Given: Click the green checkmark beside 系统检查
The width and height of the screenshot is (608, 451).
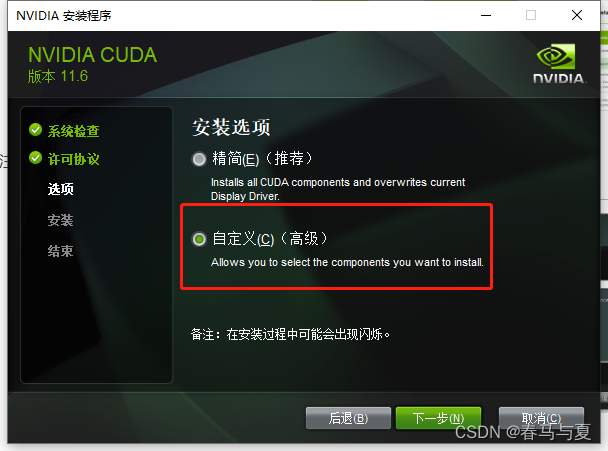Looking at the screenshot, I should (x=35, y=130).
